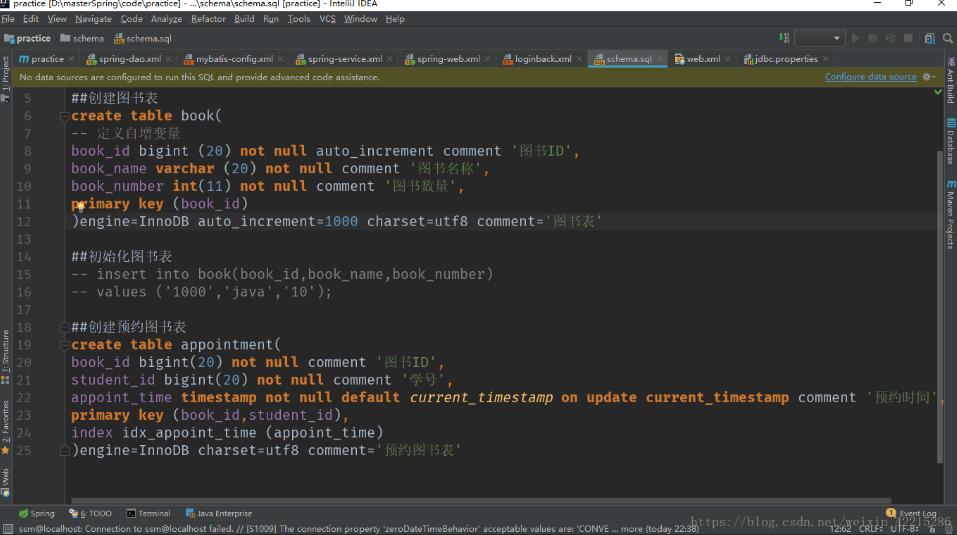Click the Run (play) icon
The width and height of the screenshot is (957, 535).
[855, 38]
